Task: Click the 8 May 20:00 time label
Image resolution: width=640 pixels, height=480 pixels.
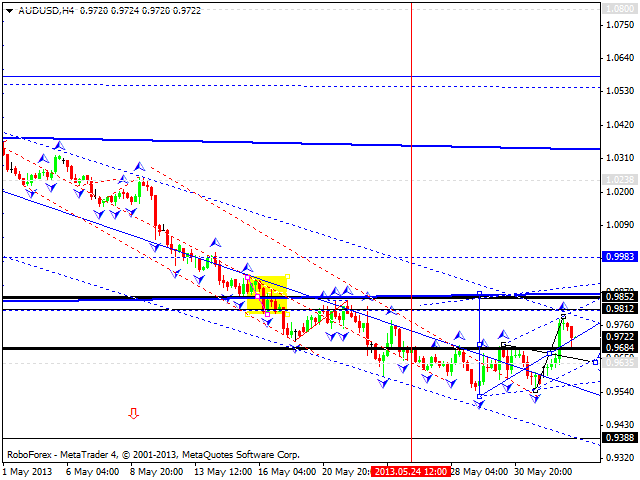Action: [157, 472]
